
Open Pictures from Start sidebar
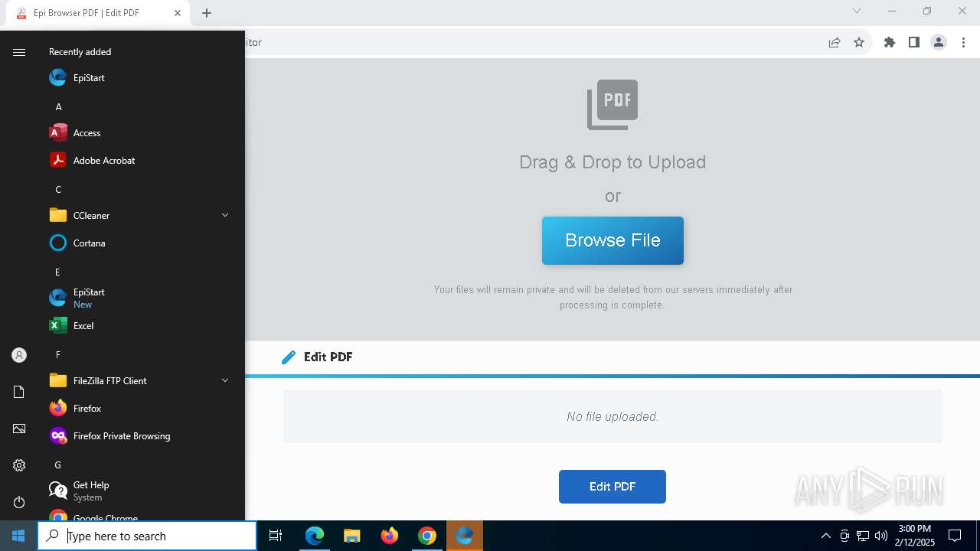point(19,429)
